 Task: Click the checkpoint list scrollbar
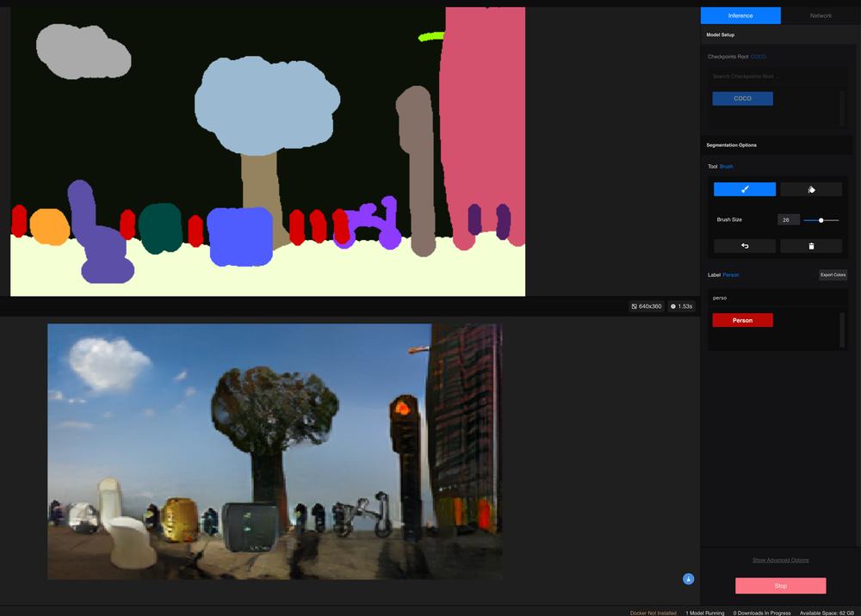pos(842,108)
